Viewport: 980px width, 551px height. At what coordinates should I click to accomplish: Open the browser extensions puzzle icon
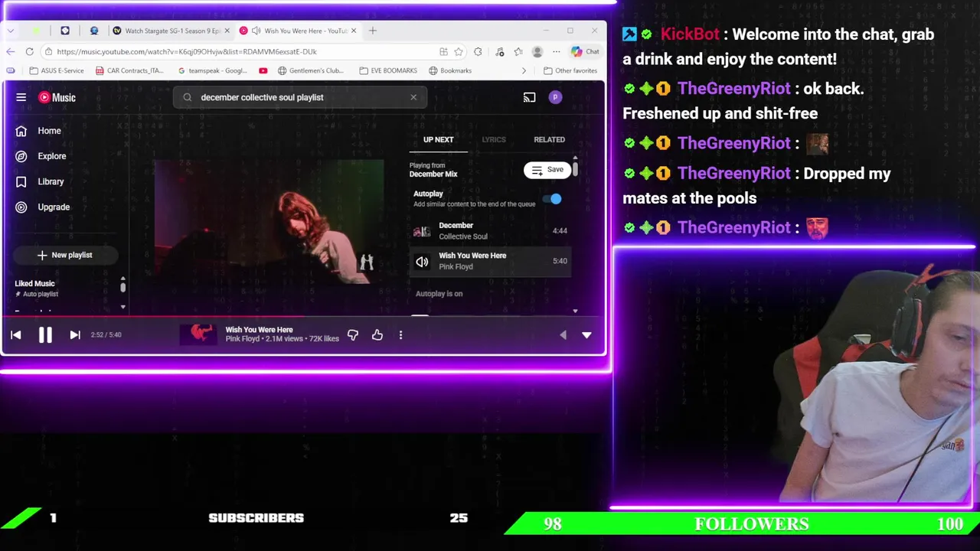[478, 51]
